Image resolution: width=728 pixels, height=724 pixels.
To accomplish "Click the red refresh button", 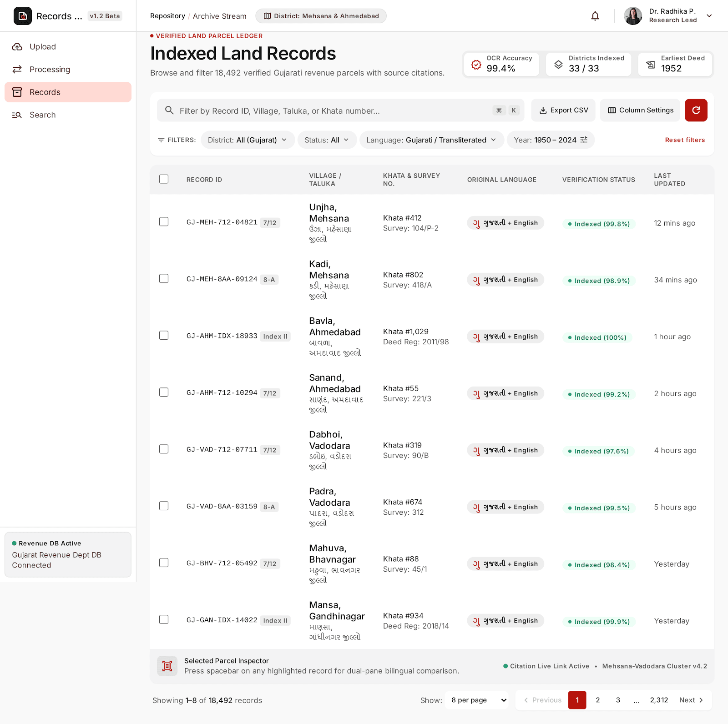I will pyautogui.click(x=696, y=110).
